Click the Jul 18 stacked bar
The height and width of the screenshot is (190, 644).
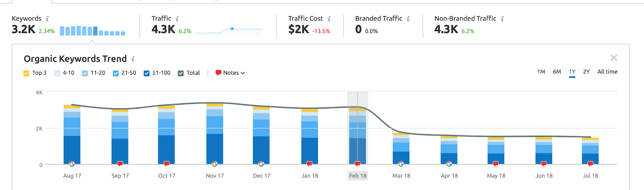click(590, 151)
